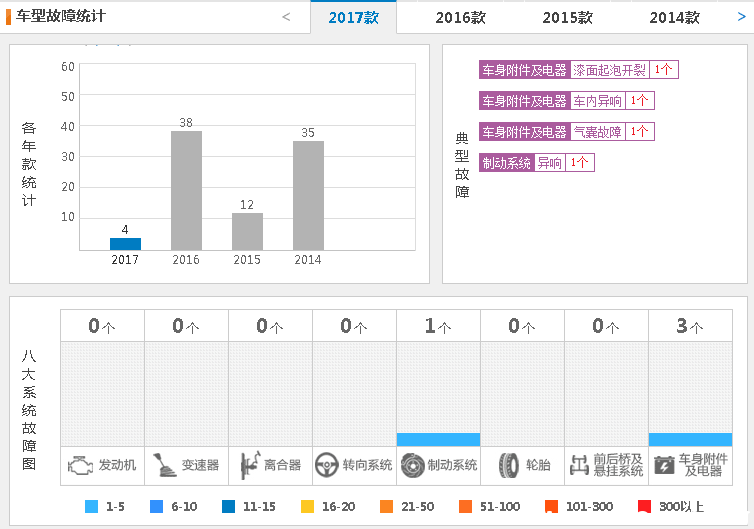Click the blue 2017 bar in chart

(125, 243)
